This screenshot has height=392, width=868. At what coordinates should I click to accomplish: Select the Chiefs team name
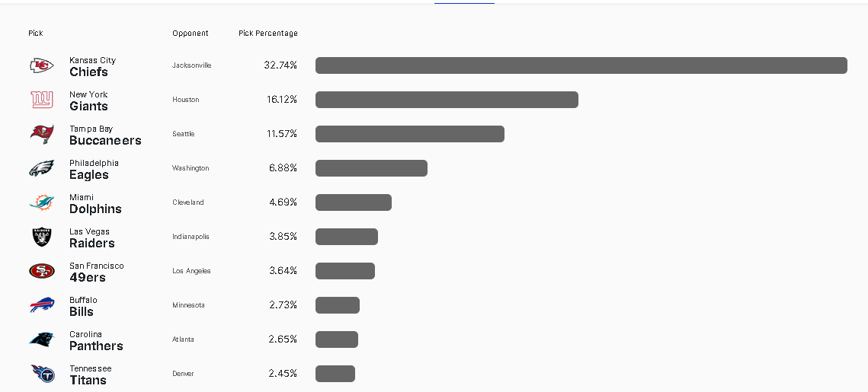tap(88, 72)
